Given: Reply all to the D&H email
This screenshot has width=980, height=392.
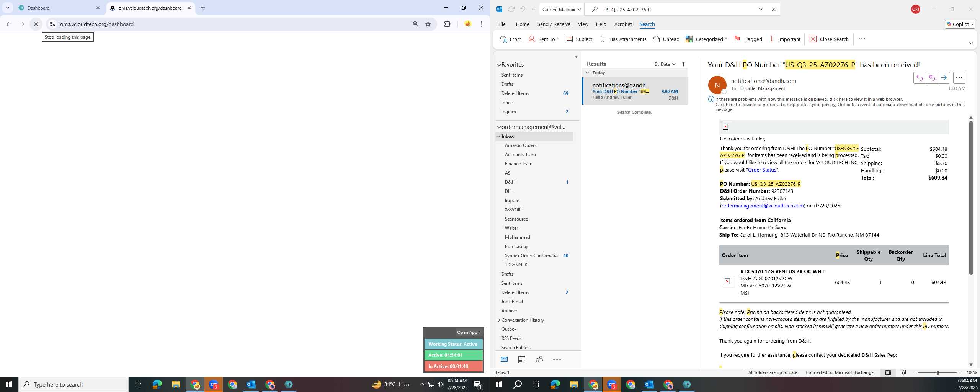Looking at the screenshot, I should click(931, 78).
